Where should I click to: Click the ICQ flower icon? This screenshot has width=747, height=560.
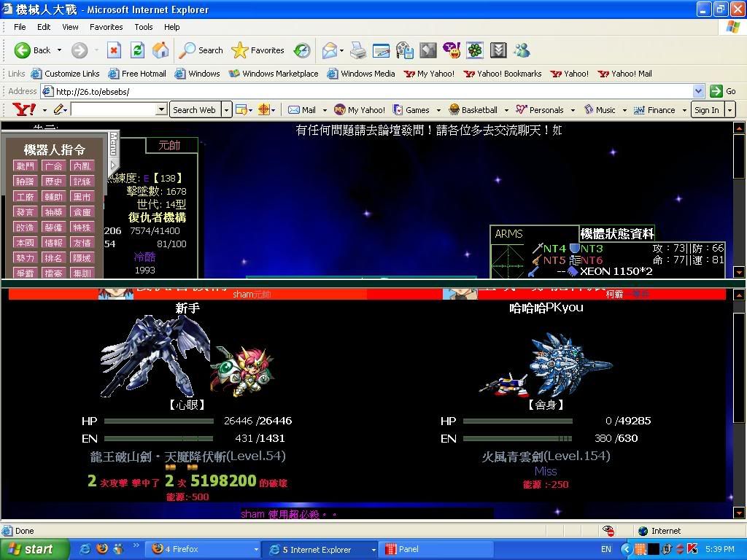[474, 50]
